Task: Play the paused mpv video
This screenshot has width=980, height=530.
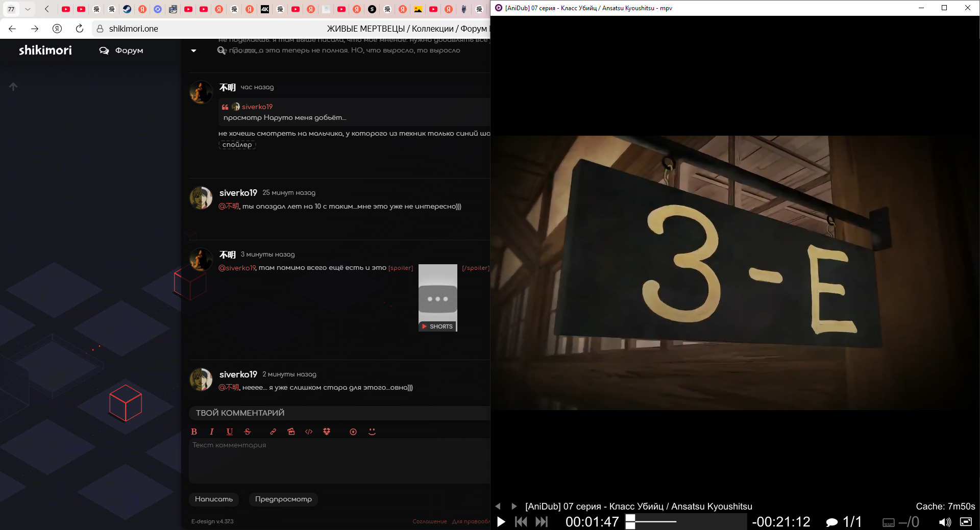Action: tap(501, 522)
